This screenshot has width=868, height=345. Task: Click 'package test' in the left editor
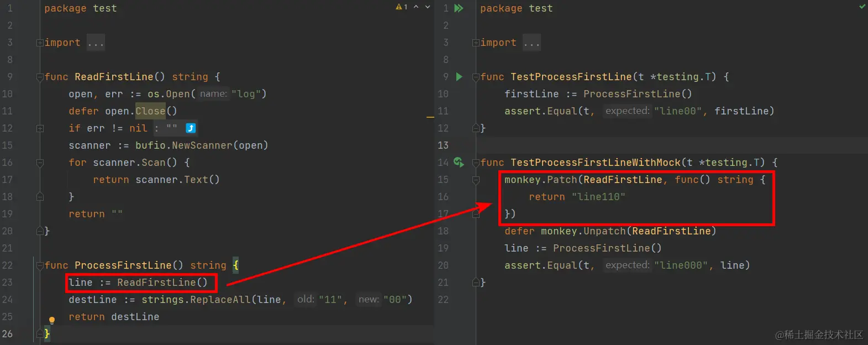[x=81, y=8]
